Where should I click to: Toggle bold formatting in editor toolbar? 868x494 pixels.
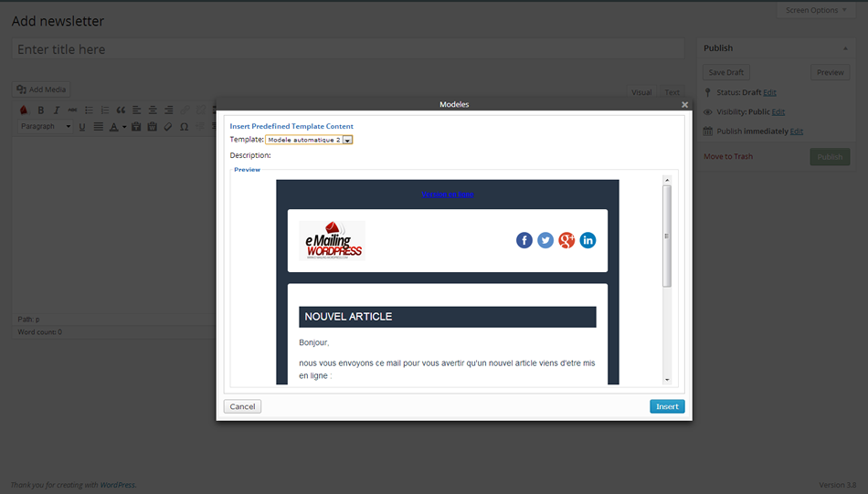coord(40,110)
